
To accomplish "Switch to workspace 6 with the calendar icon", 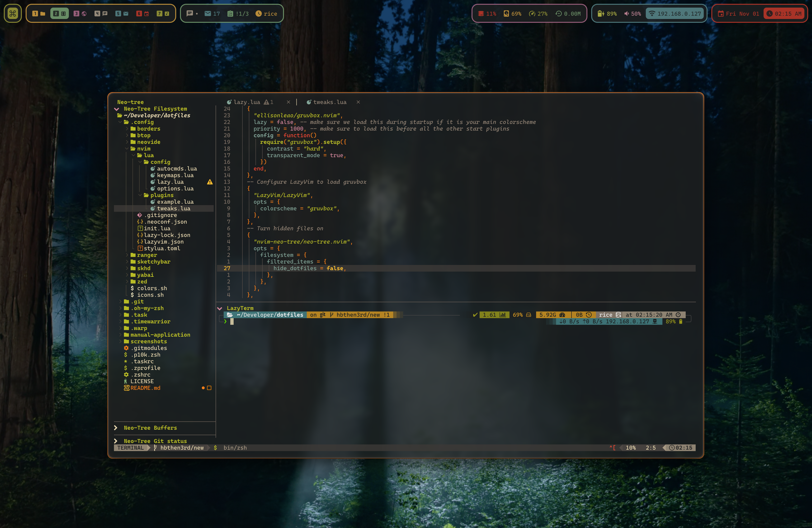I will tap(143, 14).
